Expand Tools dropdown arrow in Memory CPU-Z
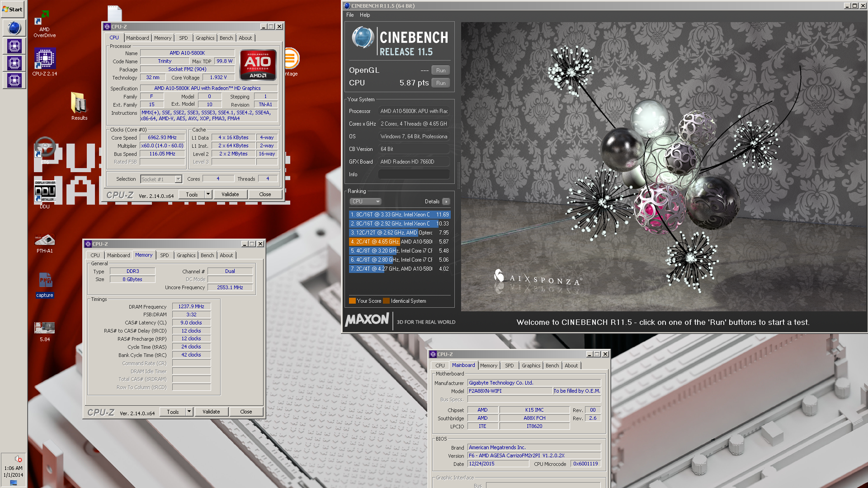 tap(189, 412)
